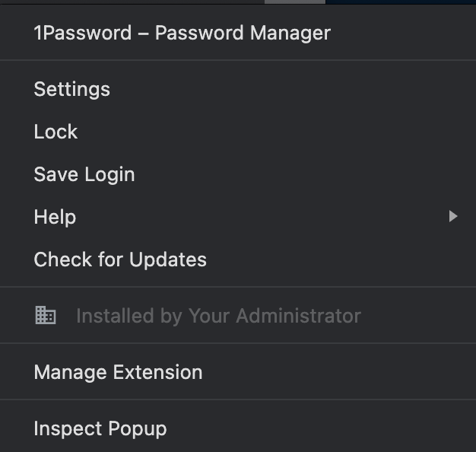Click the administrator building icon
This screenshot has height=452, width=476.
coord(45,315)
